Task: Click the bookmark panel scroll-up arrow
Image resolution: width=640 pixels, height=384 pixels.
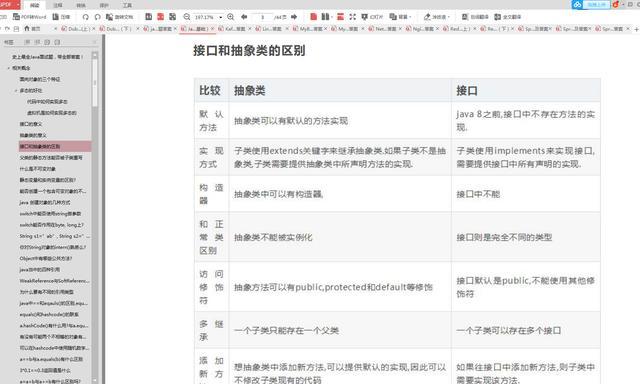Action: [x=95, y=55]
